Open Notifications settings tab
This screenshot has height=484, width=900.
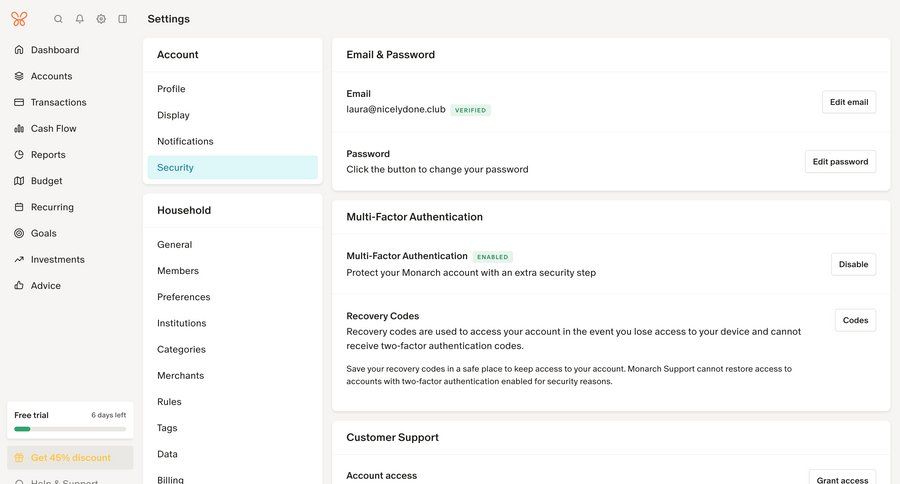[x=232, y=141]
